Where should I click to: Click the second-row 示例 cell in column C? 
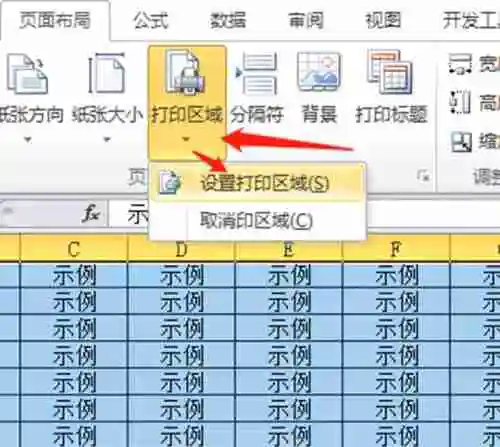pos(74,302)
